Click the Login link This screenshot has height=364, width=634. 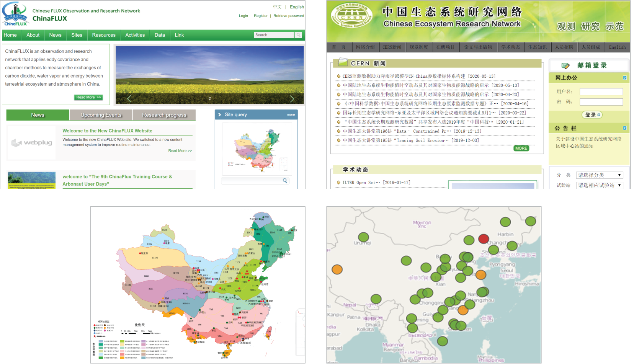coord(243,16)
